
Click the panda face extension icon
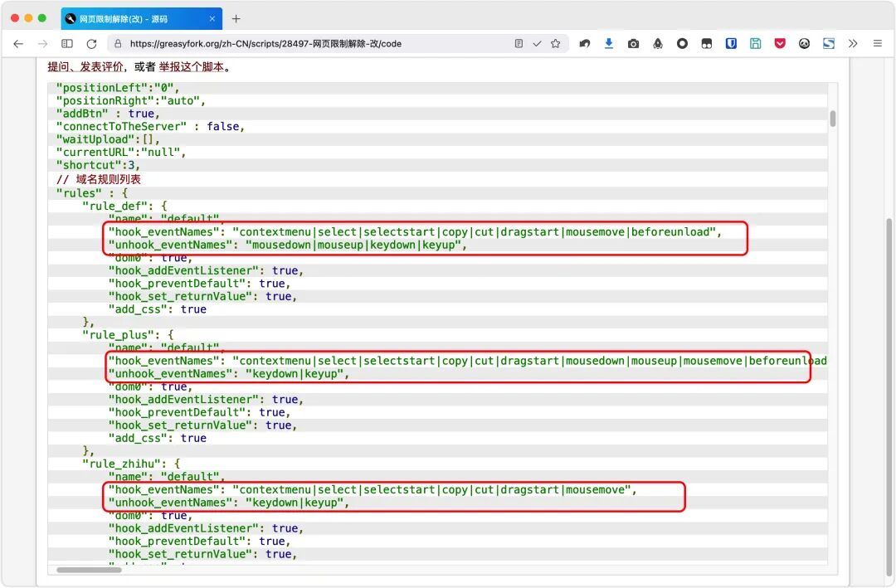pyautogui.click(x=804, y=43)
